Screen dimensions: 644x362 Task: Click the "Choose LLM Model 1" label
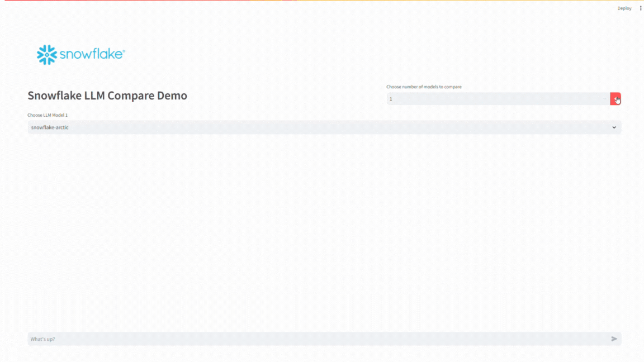[x=48, y=115]
